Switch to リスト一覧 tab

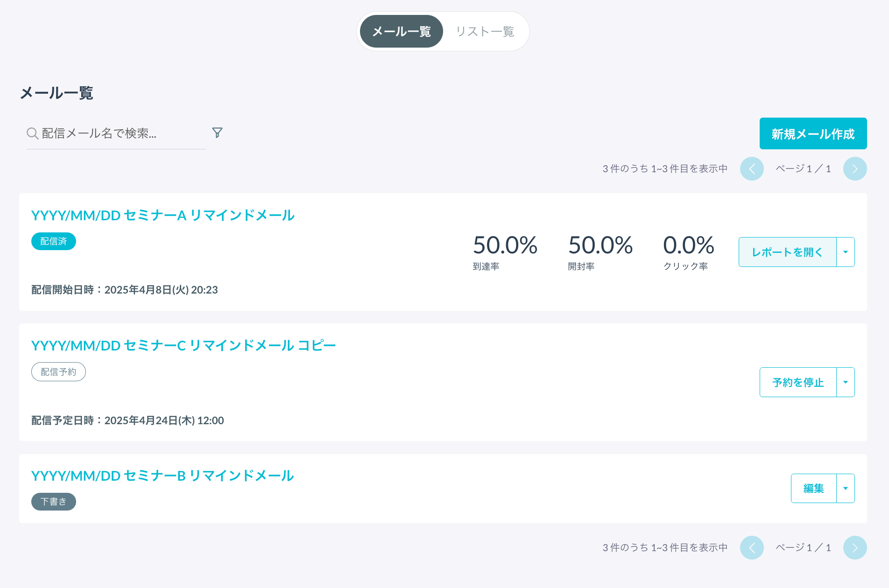(485, 32)
